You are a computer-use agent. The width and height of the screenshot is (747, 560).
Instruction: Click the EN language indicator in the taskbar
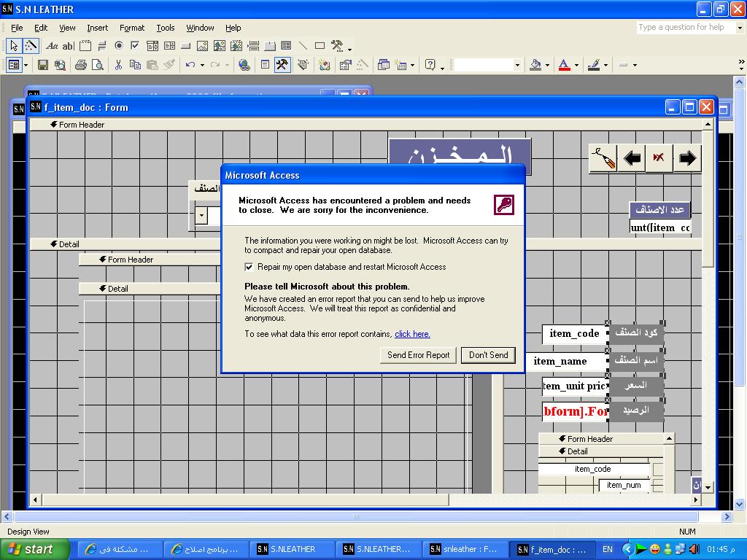tap(608, 549)
